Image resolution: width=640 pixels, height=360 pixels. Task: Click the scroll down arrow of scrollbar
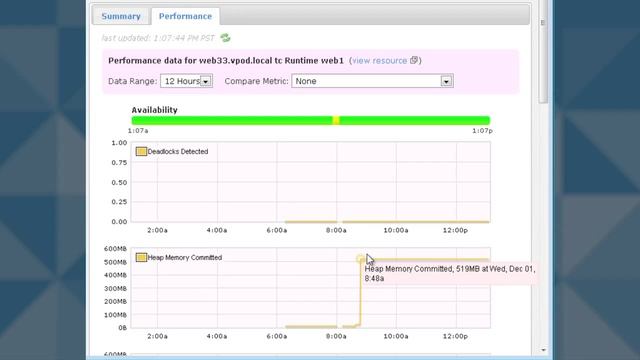coord(543,350)
